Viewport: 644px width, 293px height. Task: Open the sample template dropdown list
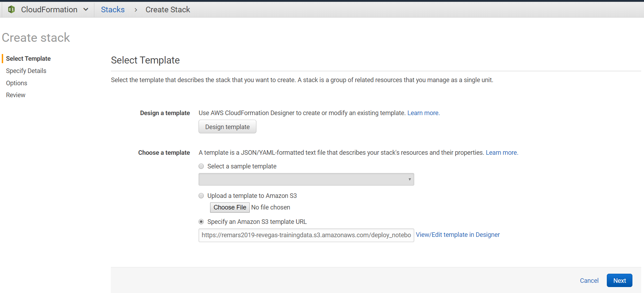pos(306,179)
